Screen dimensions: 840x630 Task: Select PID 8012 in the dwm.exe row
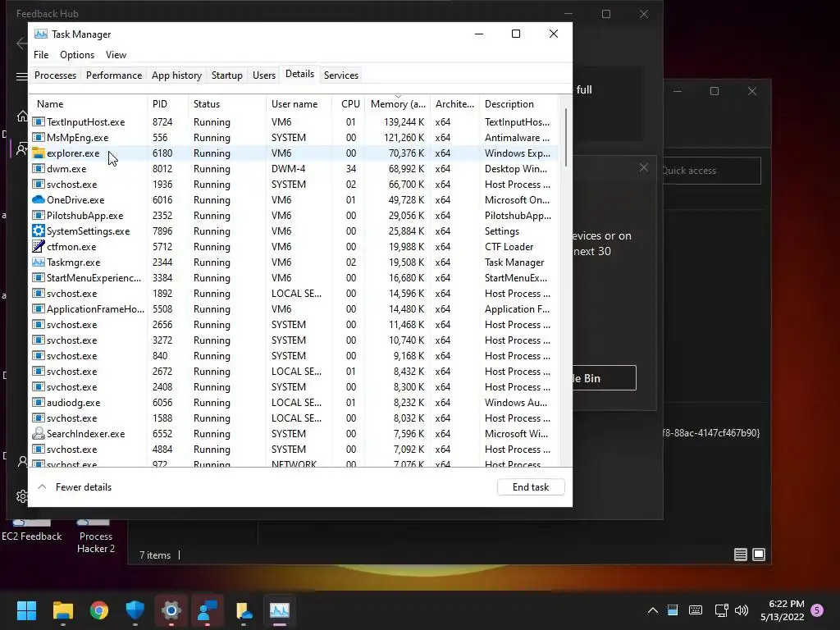tap(162, 169)
